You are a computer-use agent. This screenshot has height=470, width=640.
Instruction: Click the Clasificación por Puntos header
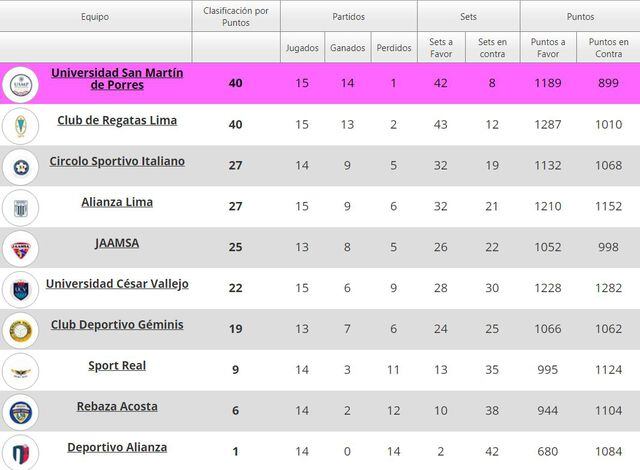[x=236, y=17]
